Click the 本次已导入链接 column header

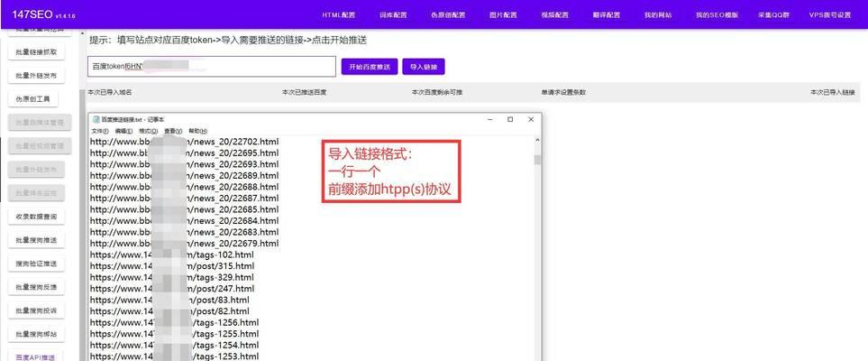click(x=833, y=92)
